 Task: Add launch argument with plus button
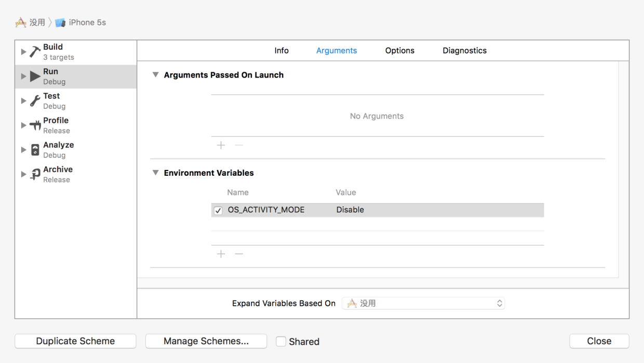pyautogui.click(x=221, y=145)
